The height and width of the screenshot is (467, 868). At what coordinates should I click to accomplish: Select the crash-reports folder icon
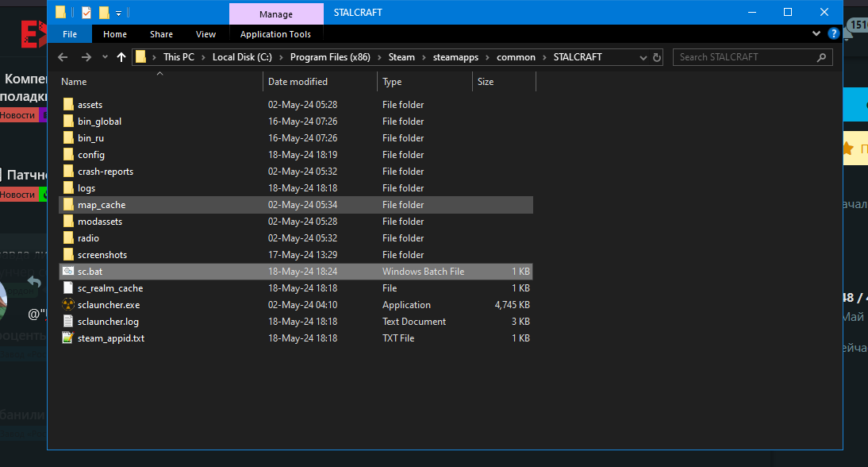[68, 171]
